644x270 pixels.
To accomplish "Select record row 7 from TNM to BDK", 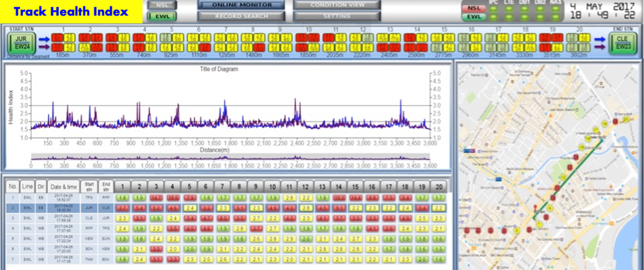I will pos(227,259).
